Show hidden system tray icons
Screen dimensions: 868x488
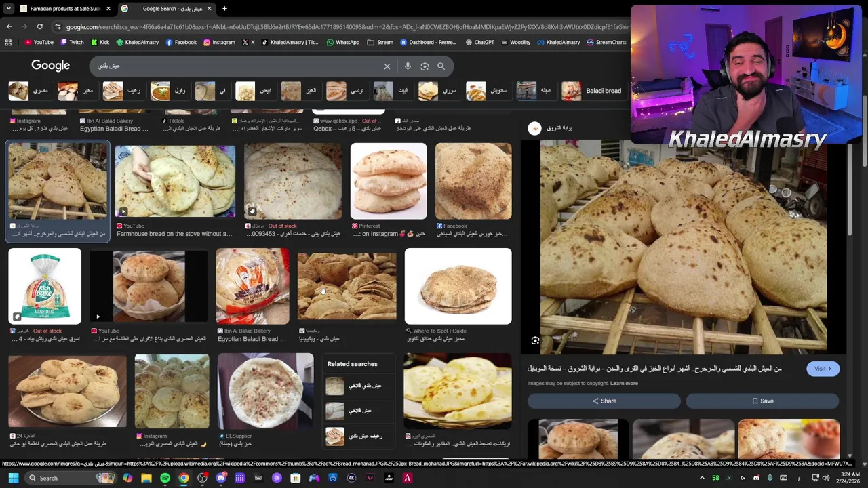(701, 478)
